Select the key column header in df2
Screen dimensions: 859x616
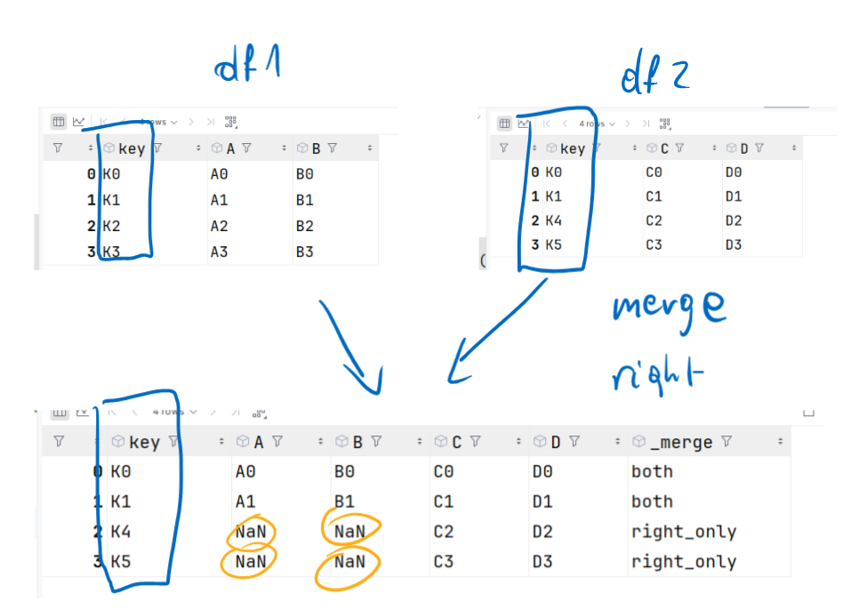[572, 148]
